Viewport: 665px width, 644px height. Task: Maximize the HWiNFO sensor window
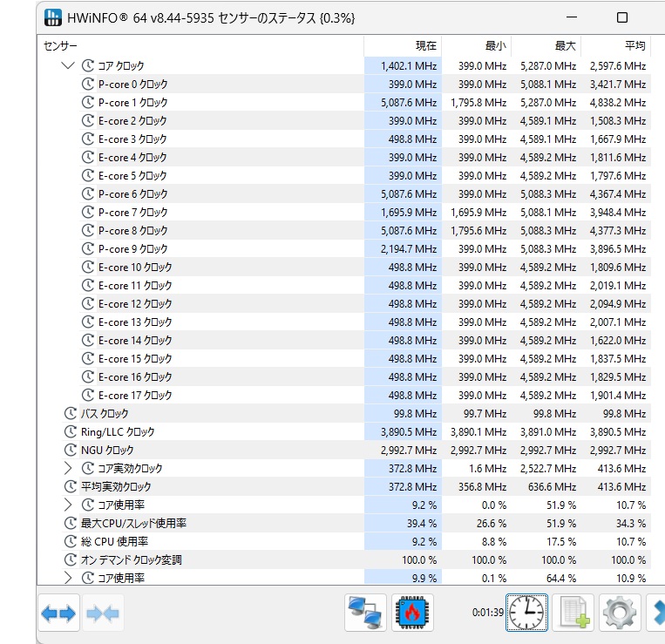621,17
